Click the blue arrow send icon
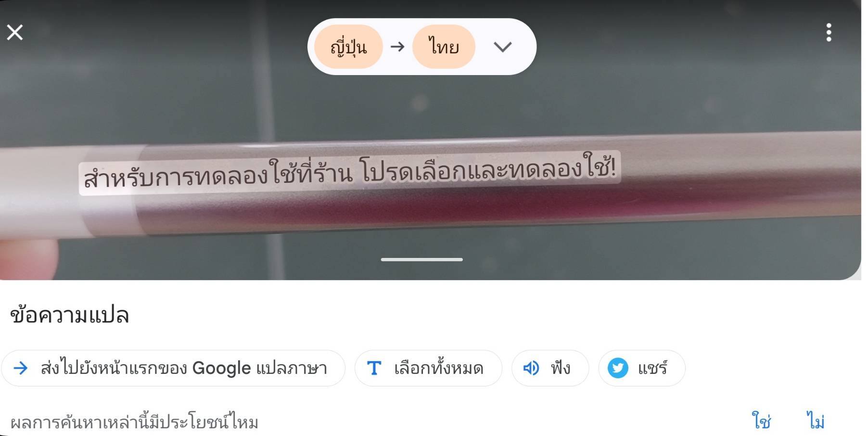This screenshot has height=436, width=868. [x=21, y=368]
